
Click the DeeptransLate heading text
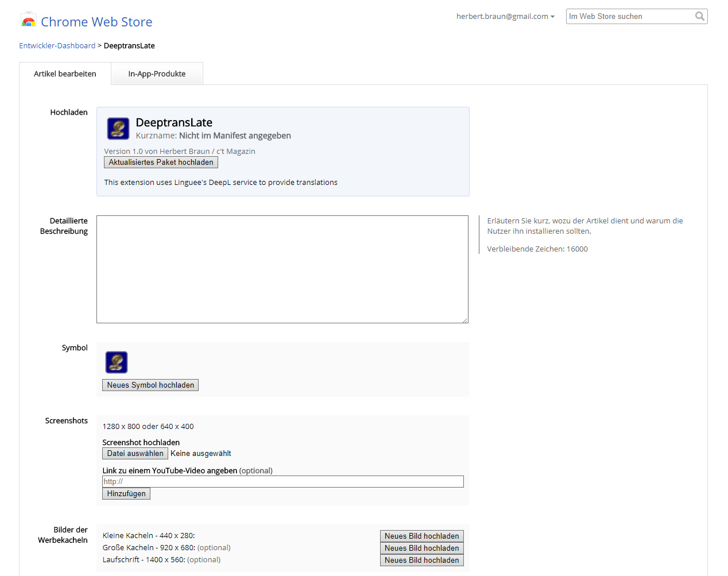[174, 122]
